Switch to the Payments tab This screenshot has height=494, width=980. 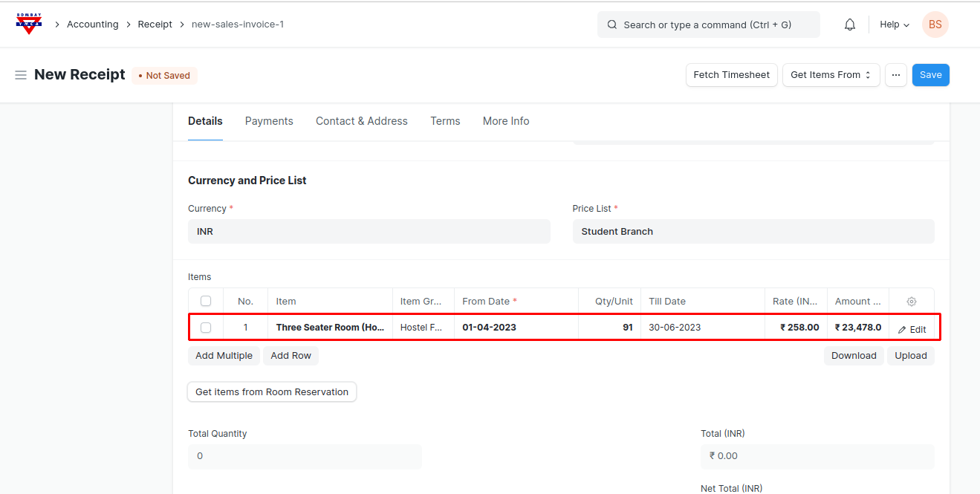[269, 121]
